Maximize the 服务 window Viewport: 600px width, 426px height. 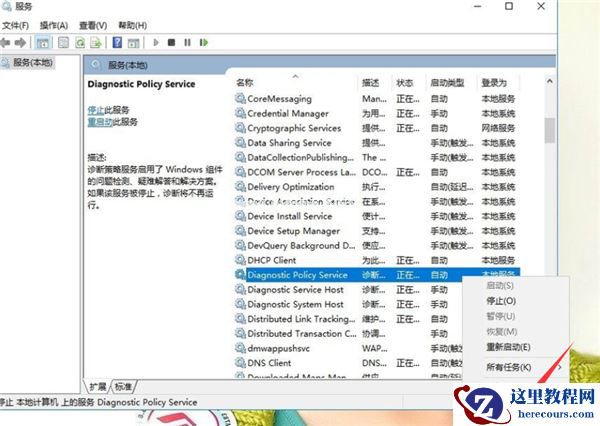[509, 6]
